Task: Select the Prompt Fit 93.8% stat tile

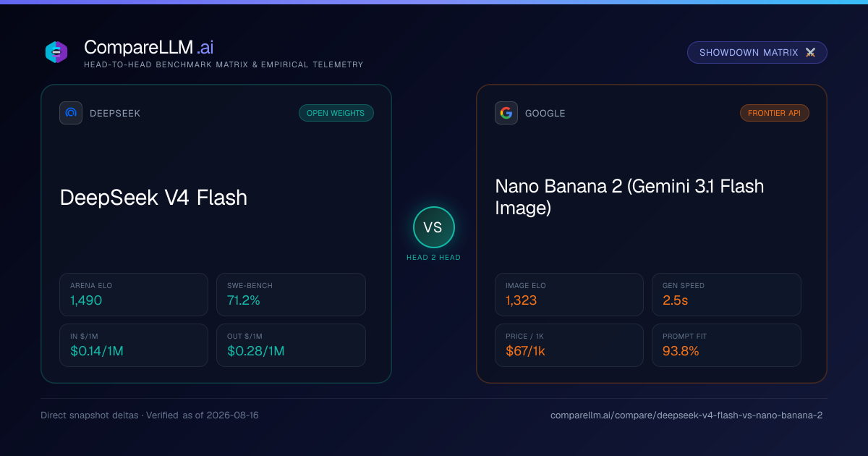Action: 726,345
